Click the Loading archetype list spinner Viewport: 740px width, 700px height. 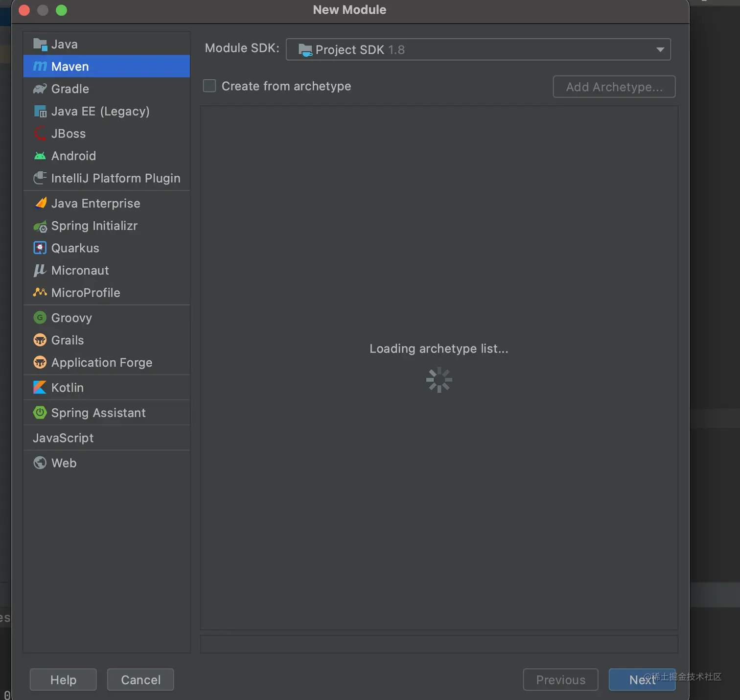click(x=439, y=380)
